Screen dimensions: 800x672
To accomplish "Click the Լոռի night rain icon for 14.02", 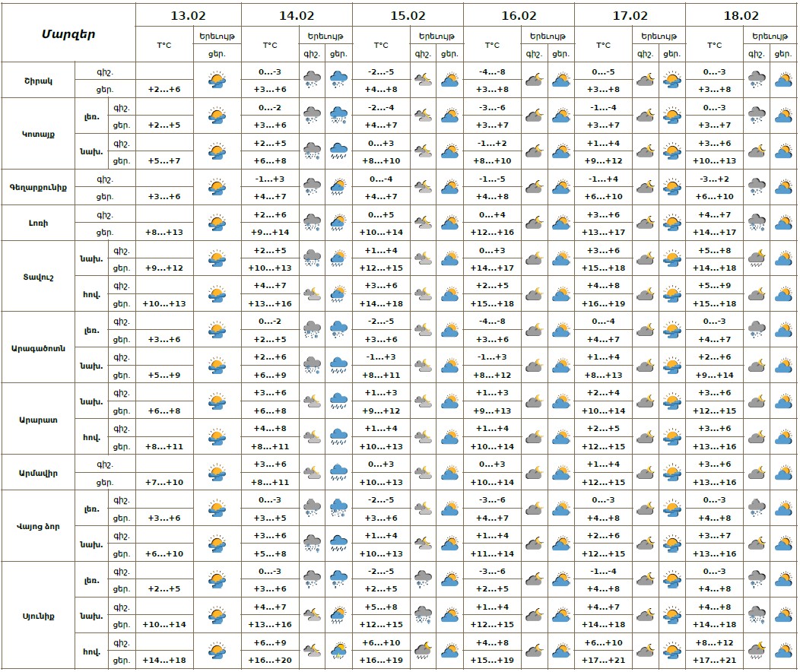I will pyautogui.click(x=312, y=223).
